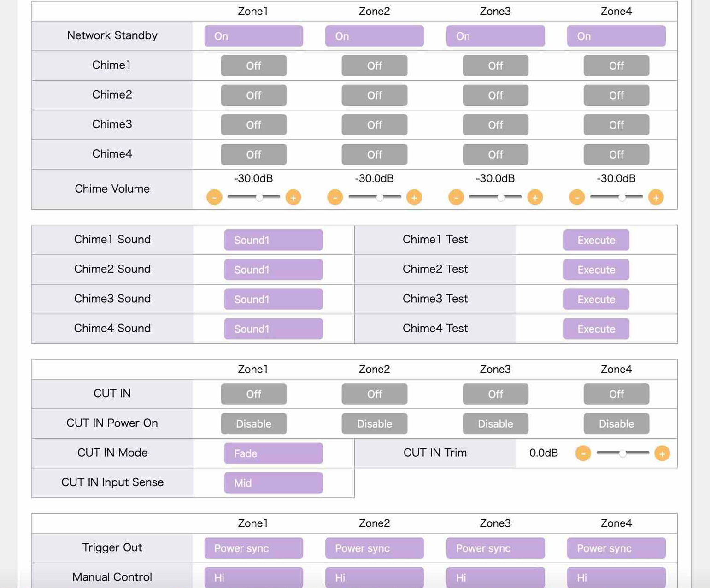Open CUT IN Mode Fade dropdown

[273, 453]
